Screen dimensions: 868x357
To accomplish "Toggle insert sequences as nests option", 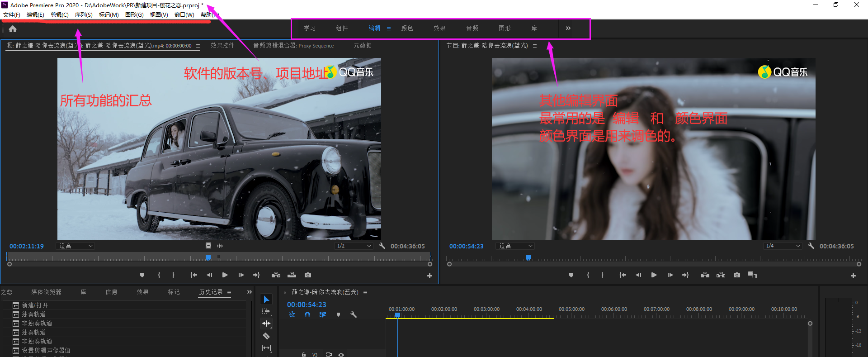I will pyautogui.click(x=292, y=314).
